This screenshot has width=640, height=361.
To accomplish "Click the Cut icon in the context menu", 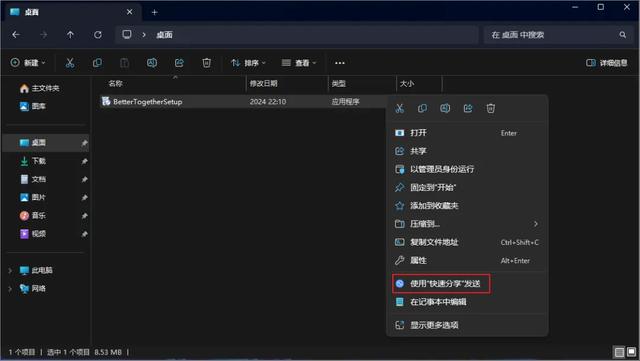I will pyautogui.click(x=400, y=108).
